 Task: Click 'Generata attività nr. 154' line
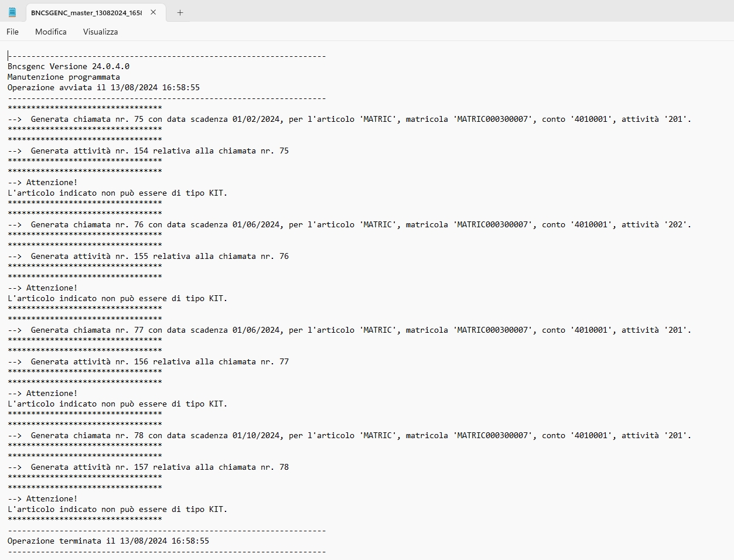[x=160, y=151]
